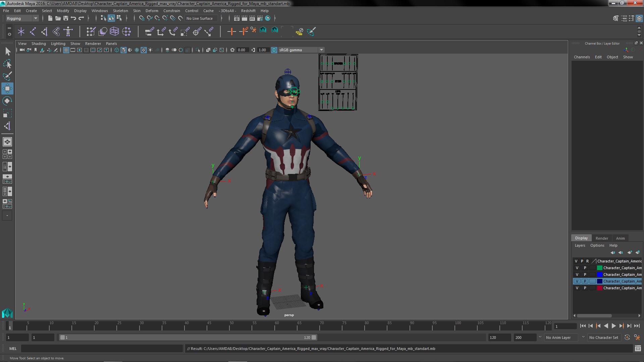Click Auto Keyframe toggle icon
The height and width of the screenshot is (362, 644).
tap(627, 338)
